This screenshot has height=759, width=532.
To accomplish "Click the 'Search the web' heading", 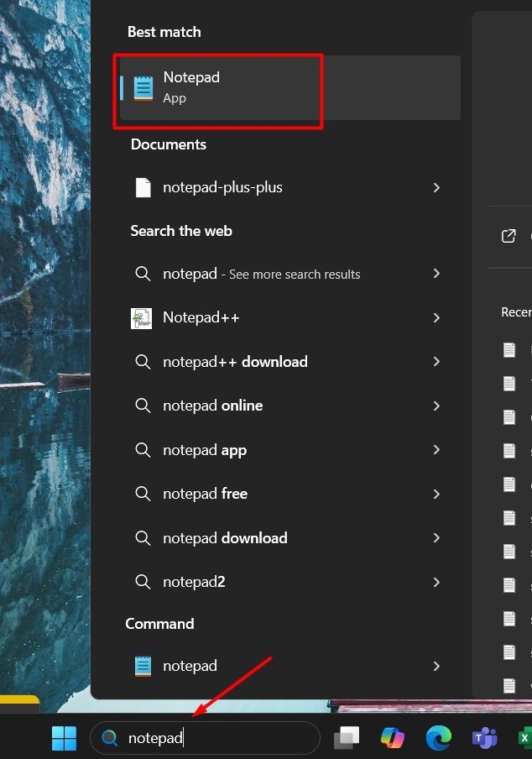I will (x=181, y=231).
